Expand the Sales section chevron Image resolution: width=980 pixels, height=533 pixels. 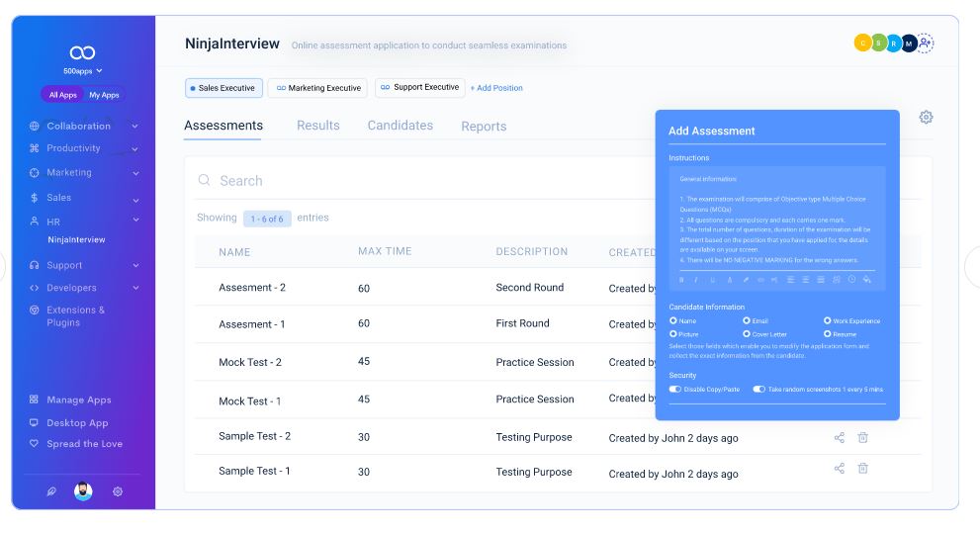[x=135, y=200]
